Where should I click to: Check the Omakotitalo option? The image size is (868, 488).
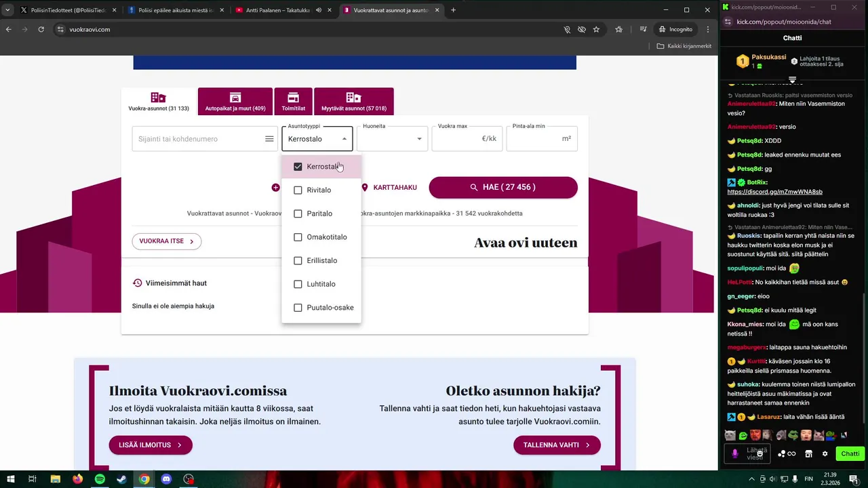(298, 237)
